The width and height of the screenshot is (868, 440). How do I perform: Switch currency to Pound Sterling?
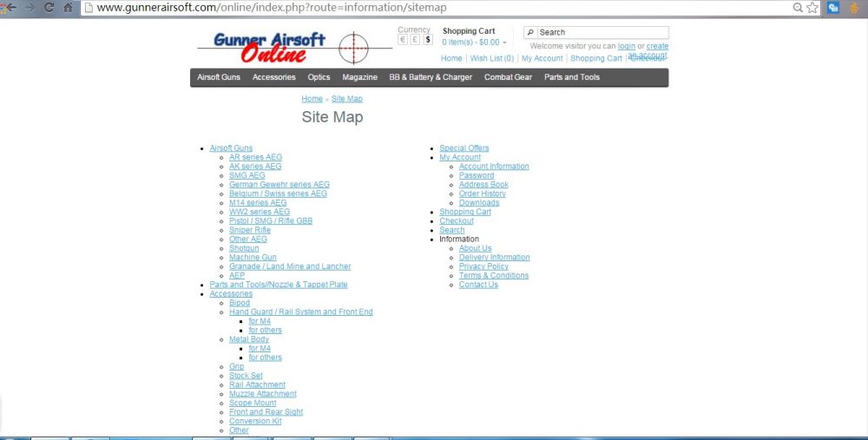415,40
